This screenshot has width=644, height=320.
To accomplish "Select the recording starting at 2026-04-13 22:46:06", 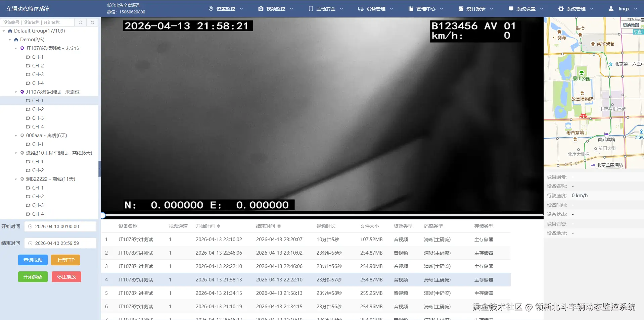I will tap(306, 253).
